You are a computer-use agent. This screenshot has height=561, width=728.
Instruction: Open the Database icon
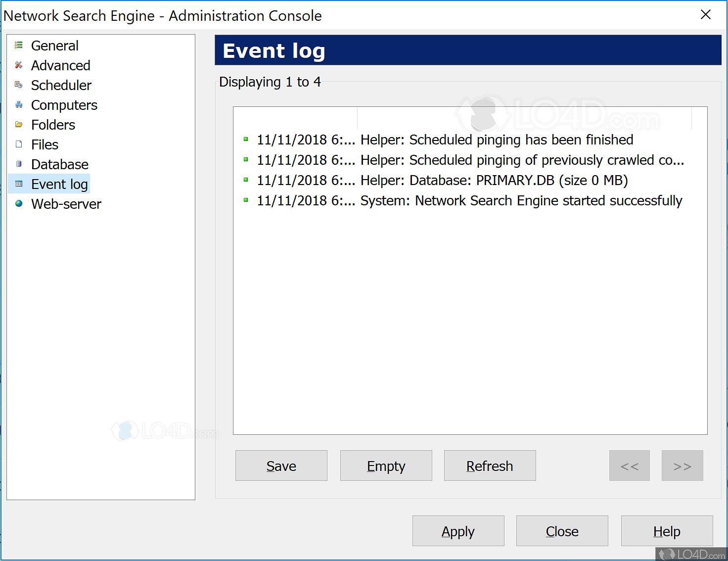point(18,164)
